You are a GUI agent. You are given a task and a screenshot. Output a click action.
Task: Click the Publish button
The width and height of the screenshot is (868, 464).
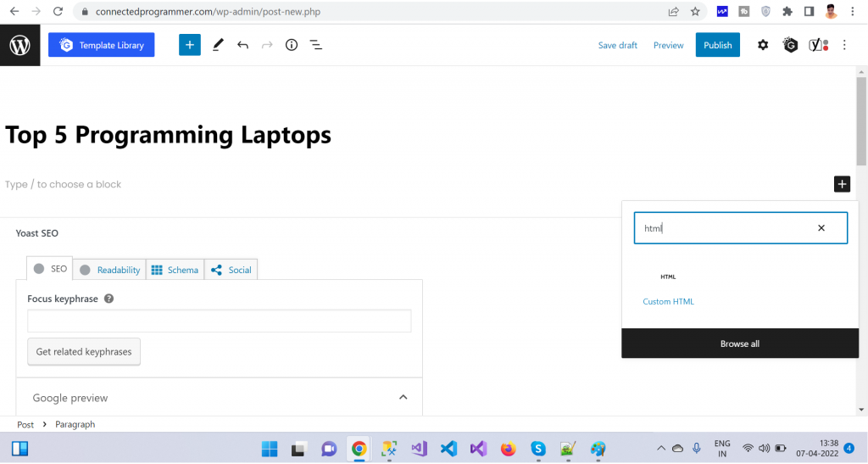717,45
